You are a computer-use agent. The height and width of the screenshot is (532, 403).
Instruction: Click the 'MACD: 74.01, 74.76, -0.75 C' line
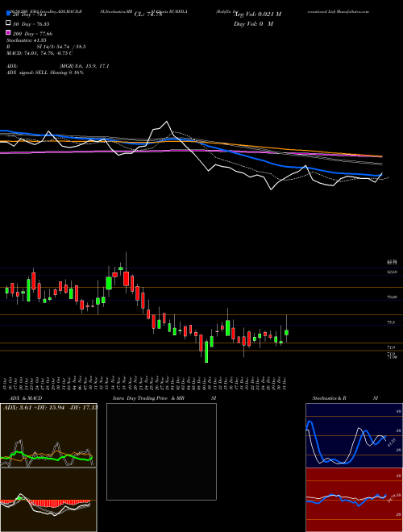coord(39,53)
